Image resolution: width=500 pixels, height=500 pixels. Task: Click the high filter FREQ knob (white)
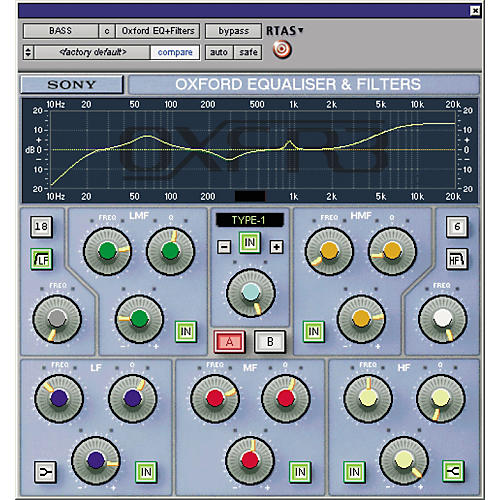click(x=443, y=319)
